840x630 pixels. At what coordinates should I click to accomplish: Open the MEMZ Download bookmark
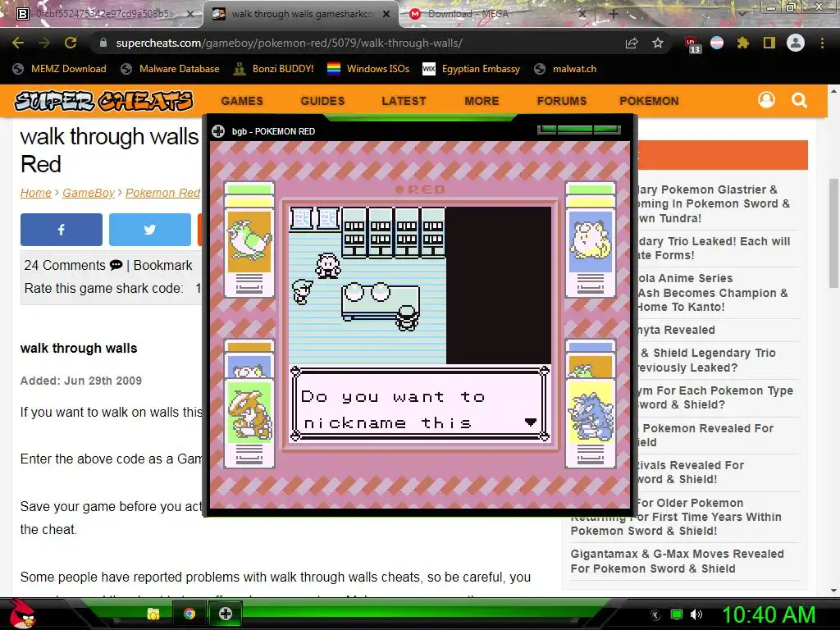click(x=59, y=69)
